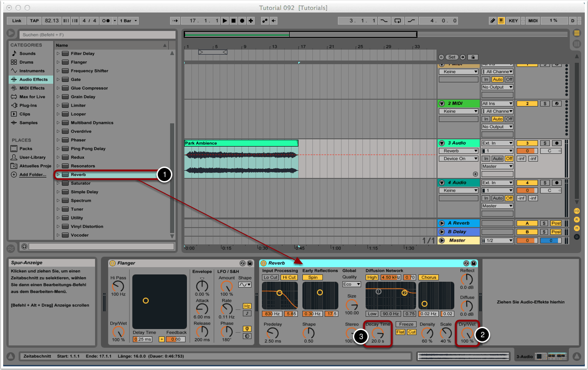The height and width of the screenshot is (370, 588).
Task: Click the Draw Mode pencil icon
Action: [493, 21]
